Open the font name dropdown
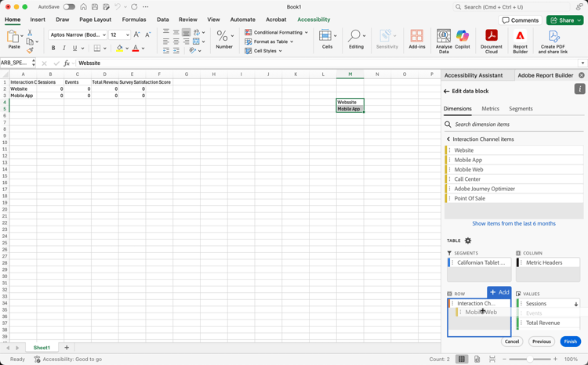The height and width of the screenshot is (365, 588). coord(103,34)
